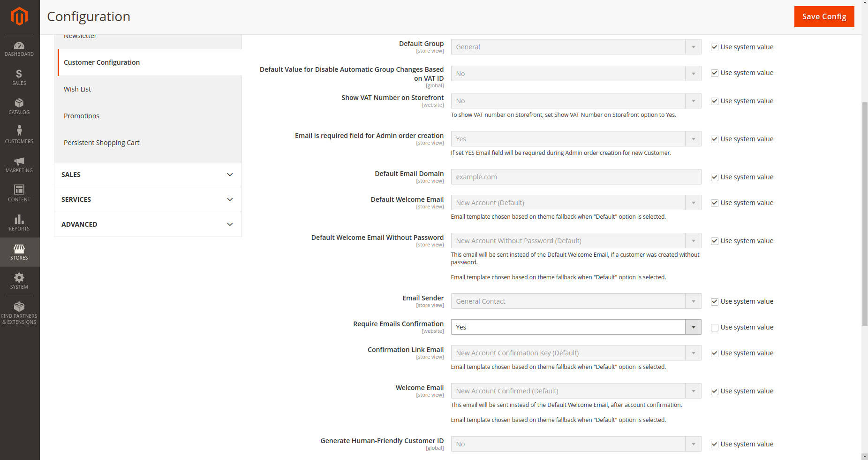Open the Persistent Shopping Cart tab

148,143
